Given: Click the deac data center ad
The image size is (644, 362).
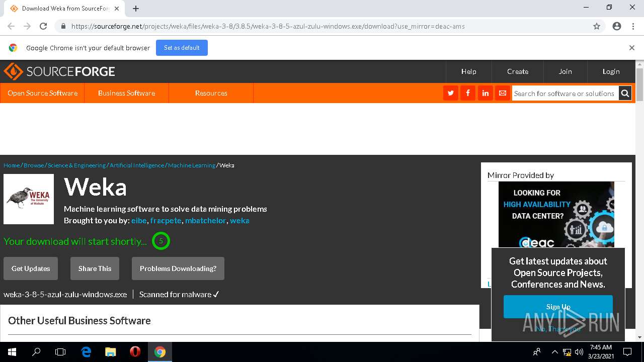Looking at the screenshot, I should point(556,215).
